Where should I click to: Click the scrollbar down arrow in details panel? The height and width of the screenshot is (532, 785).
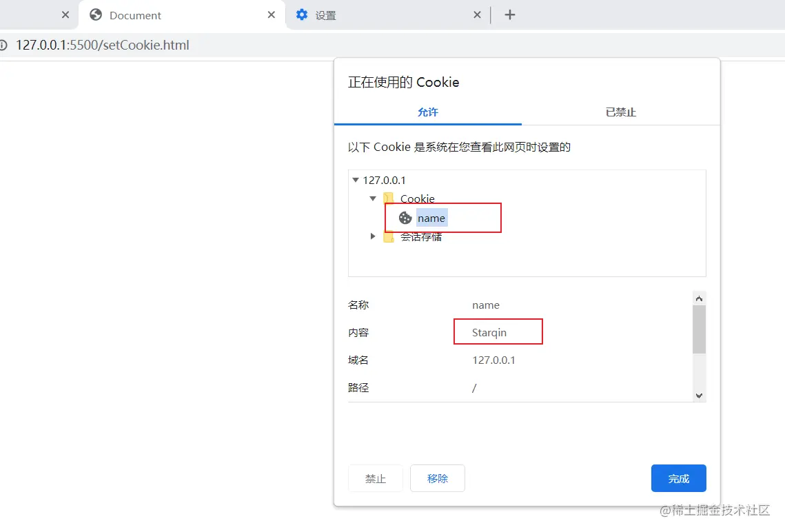click(x=699, y=395)
